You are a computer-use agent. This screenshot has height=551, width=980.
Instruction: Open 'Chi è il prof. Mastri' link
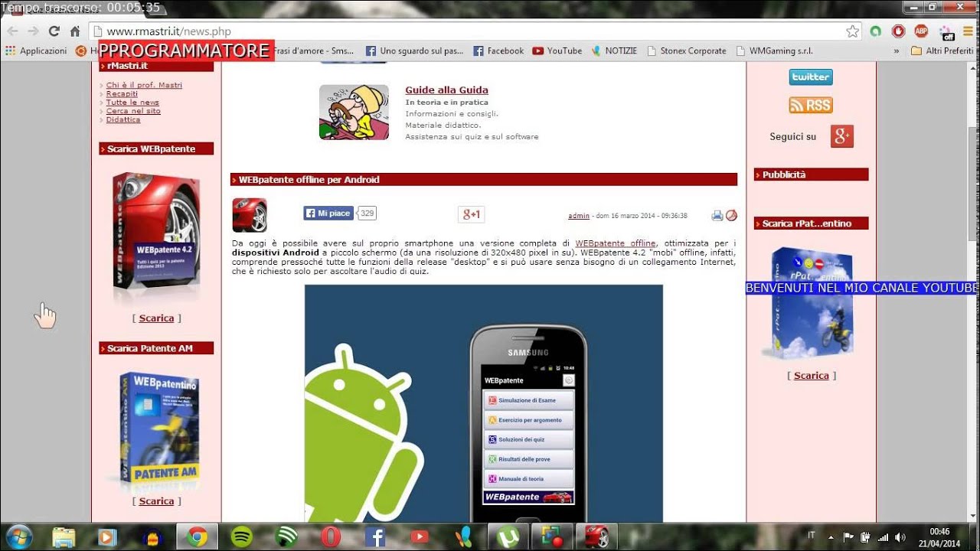tap(144, 85)
